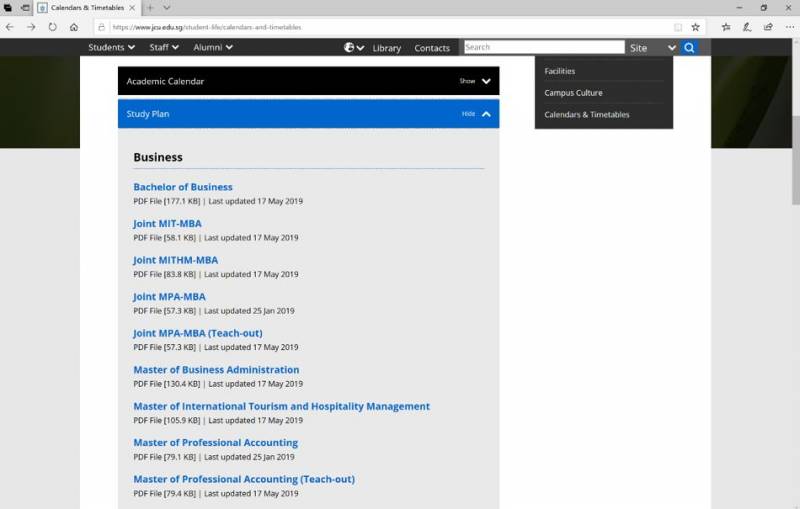Open Master of Business Administration link

216,370
